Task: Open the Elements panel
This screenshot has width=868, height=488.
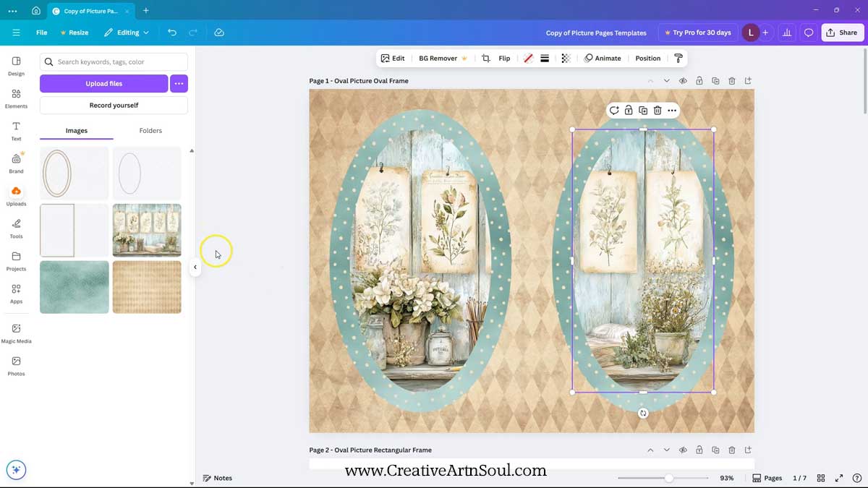Action: pyautogui.click(x=16, y=98)
